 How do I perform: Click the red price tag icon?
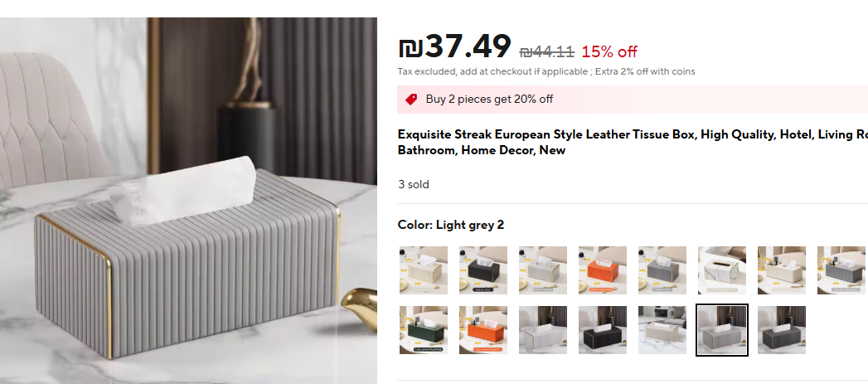pyautogui.click(x=411, y=100)
